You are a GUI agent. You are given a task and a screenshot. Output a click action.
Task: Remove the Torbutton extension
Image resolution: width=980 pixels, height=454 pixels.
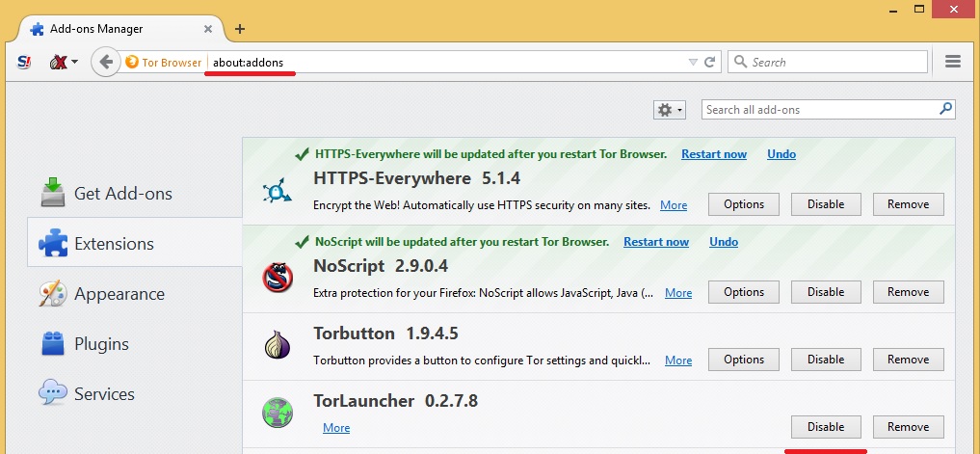908,360
